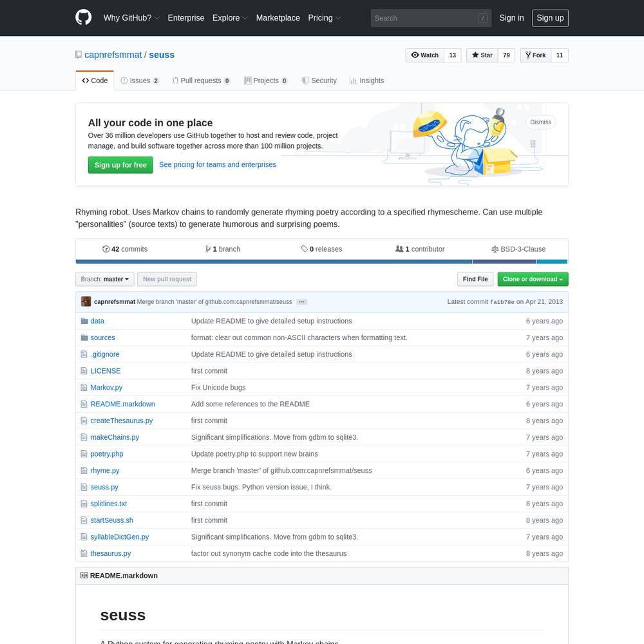Open commit fa1b78e link
This screenshot has height=644, width=644.
pyautogui.click(x=502, y=302)
